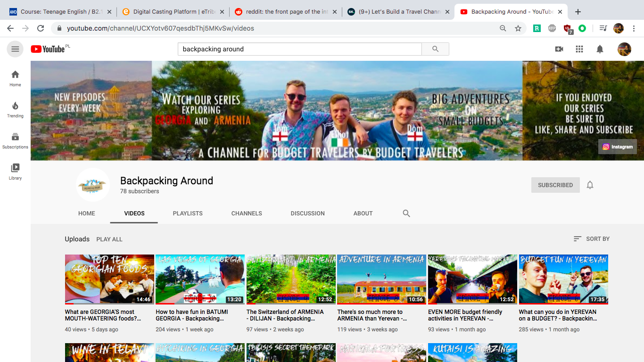
Task: Open the Chrome three-dot menu
Action: pyautogui.click(x=634, y=28)
